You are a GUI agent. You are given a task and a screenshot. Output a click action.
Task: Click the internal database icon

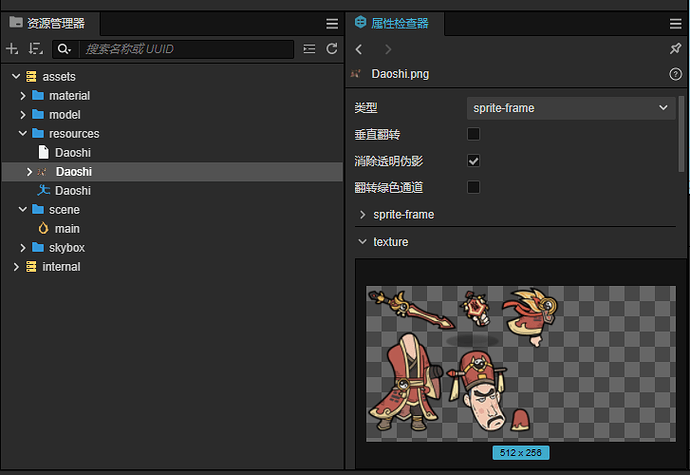coord(31,267)
